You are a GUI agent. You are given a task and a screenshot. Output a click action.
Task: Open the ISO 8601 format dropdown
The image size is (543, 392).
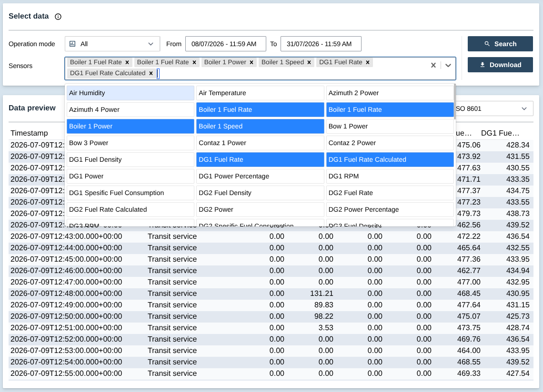click(x=493, y=108)
